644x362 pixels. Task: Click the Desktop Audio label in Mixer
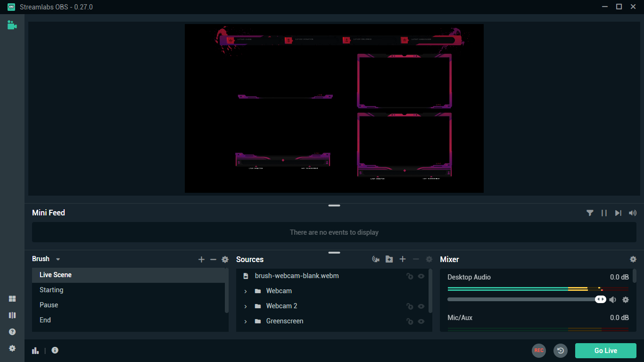point(469,277)
